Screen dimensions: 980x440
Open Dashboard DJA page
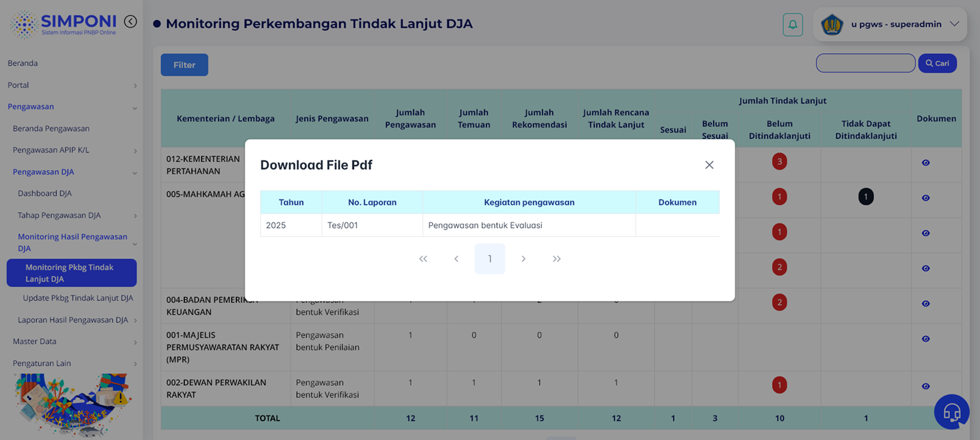pos(44,193)
